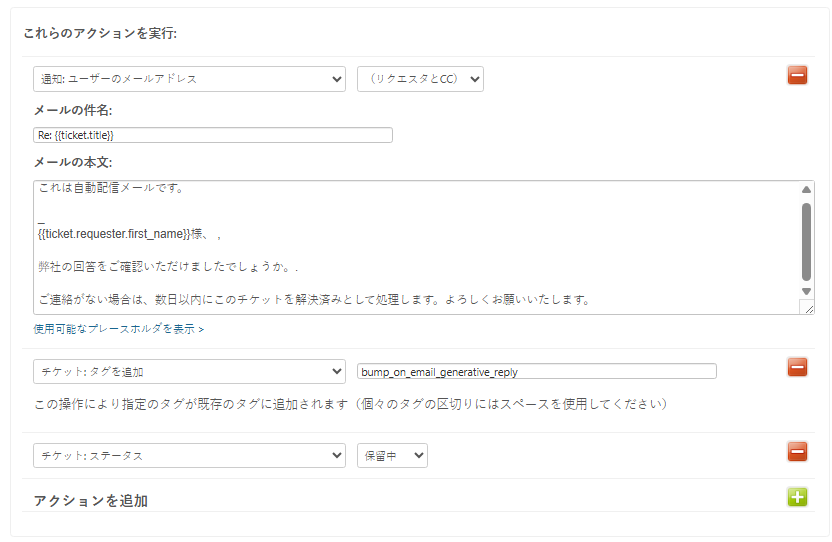
Task: Open the 通知: ユーザーのメールアドレス dropdown
Action: [189, 79]
